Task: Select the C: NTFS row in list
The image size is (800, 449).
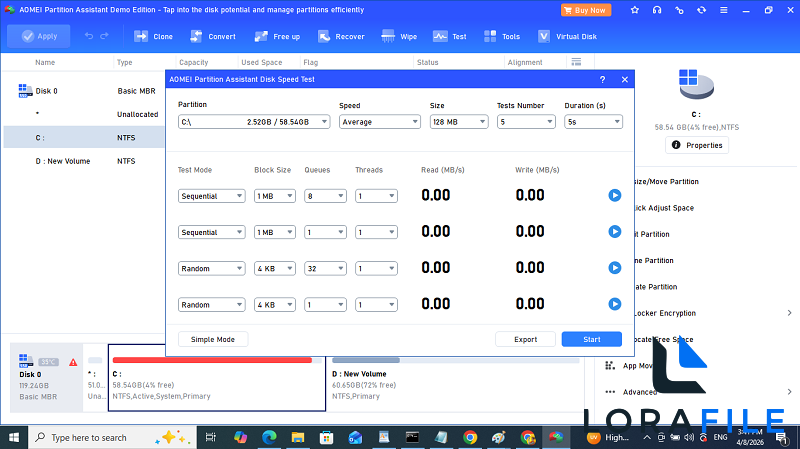Action: click(x=84, y=138)
